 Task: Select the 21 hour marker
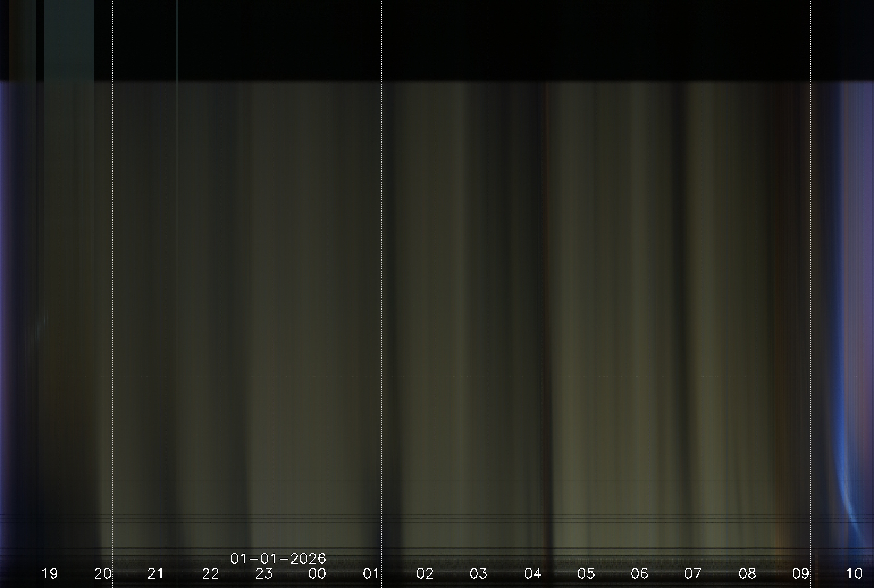pos(156,573)
